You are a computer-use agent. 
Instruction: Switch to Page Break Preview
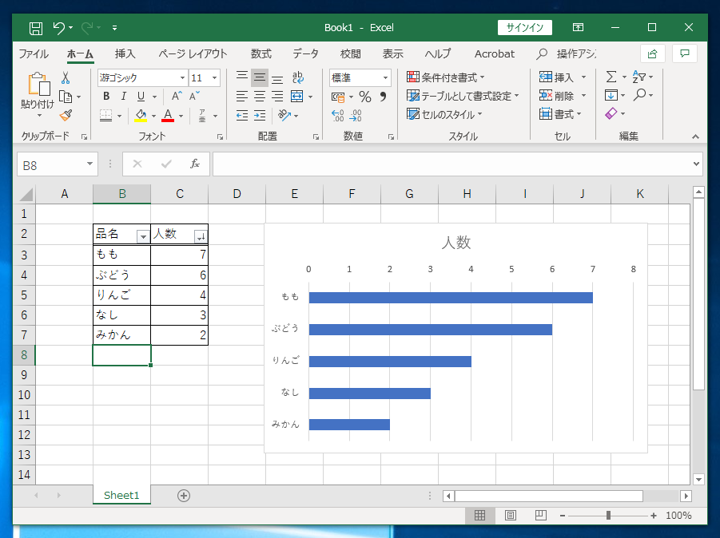540,516
